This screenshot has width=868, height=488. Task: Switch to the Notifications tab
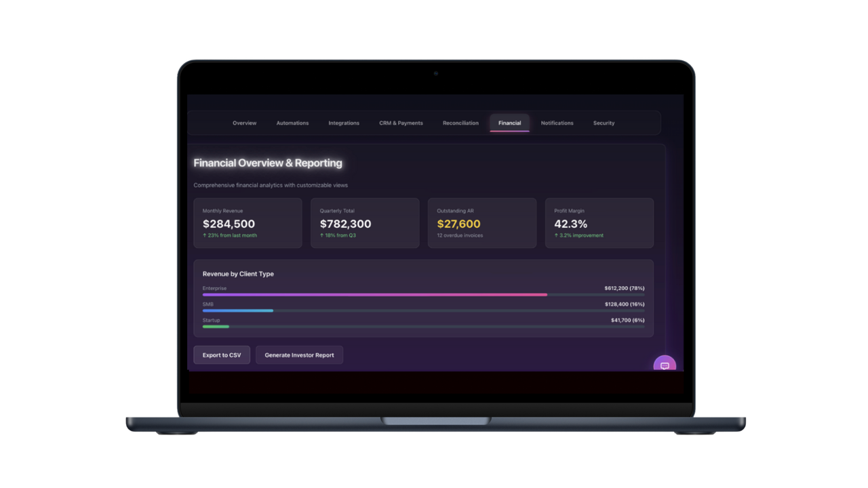point(557,123)
